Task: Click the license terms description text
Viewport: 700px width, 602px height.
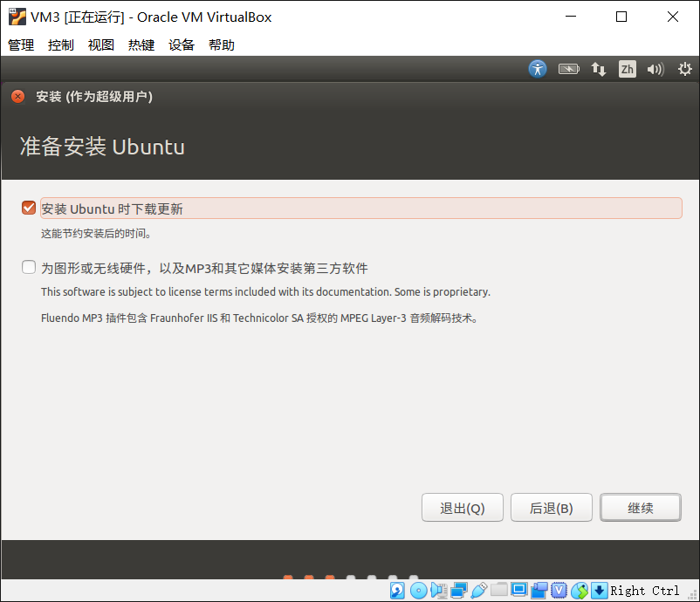Action: pos(265,292)
